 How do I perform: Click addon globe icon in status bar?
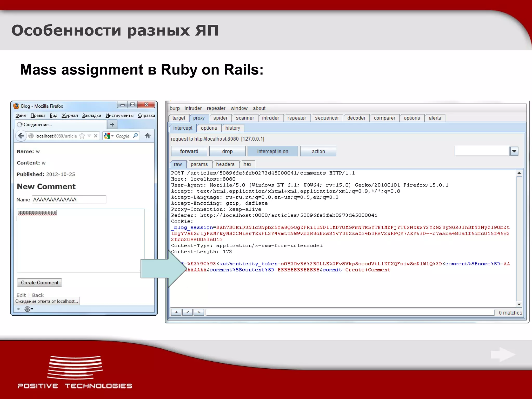[x=29, y=309]
